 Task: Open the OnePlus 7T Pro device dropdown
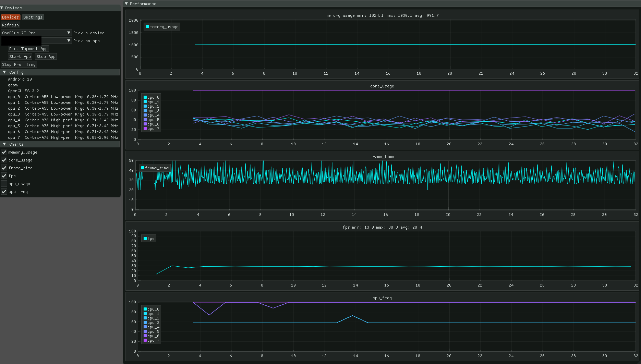tap(36, 33)
